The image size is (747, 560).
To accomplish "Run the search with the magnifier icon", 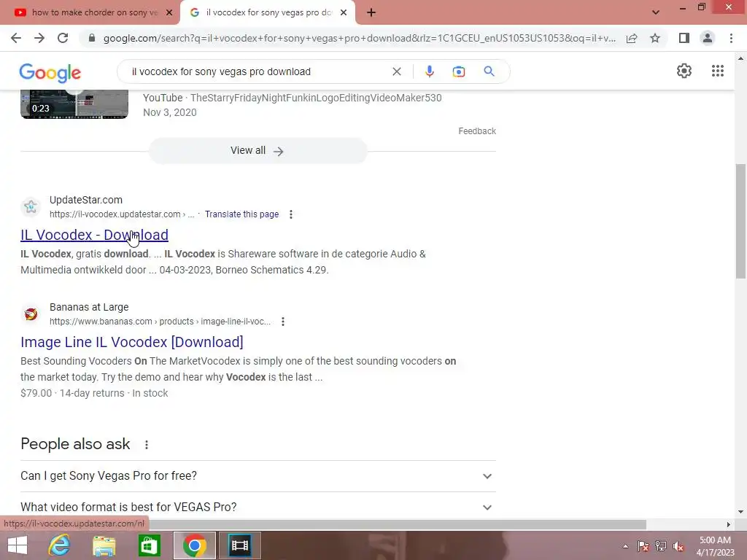I will click(x=489, y=71).
